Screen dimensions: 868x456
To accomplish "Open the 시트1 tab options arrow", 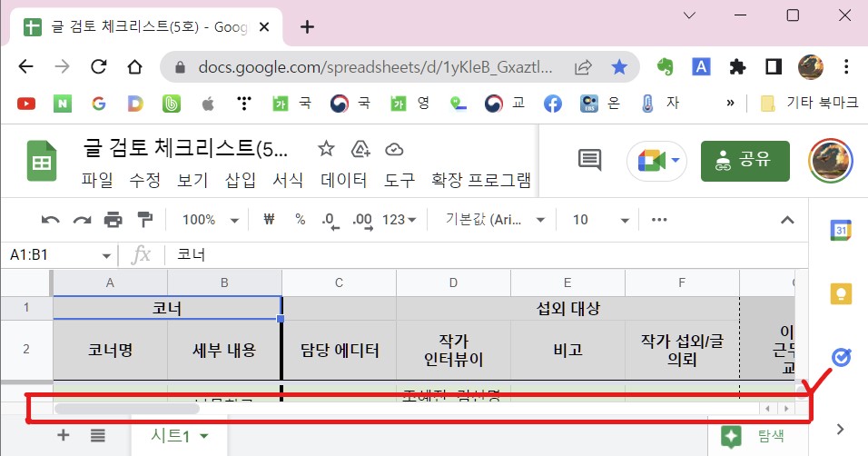I will pos(204,436).
